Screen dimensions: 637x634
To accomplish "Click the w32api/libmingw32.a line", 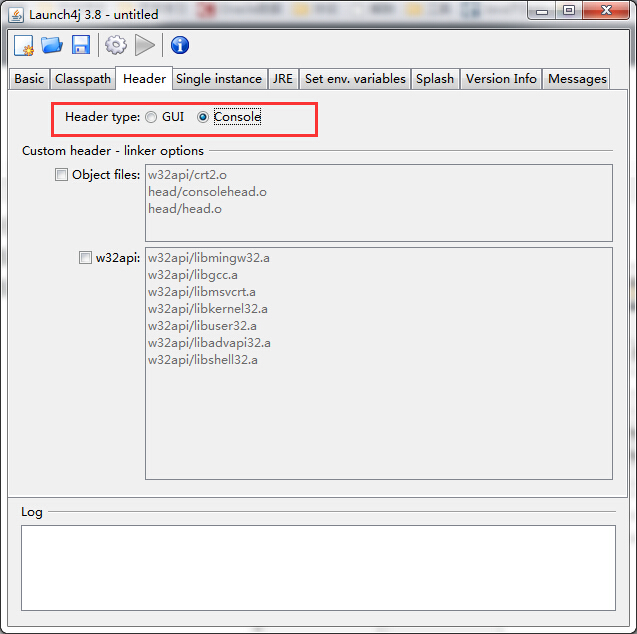I will click(209, 258).
